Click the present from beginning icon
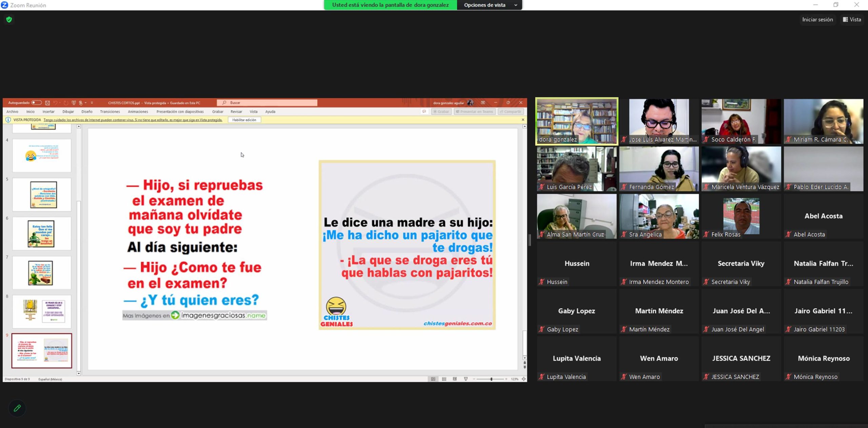Viewport: 868px width, 428px height. (74, 103)
